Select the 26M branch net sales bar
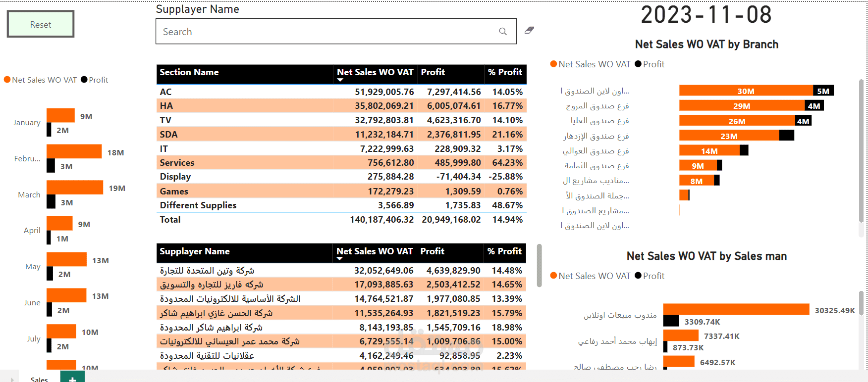The width and height of the screenshot is (868, 382). click(737, 121)
